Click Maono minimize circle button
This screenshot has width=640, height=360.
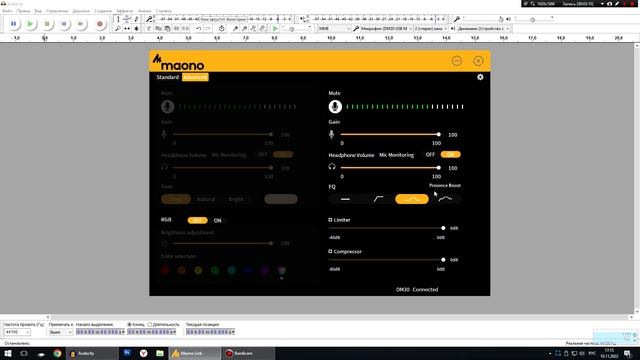457,61
